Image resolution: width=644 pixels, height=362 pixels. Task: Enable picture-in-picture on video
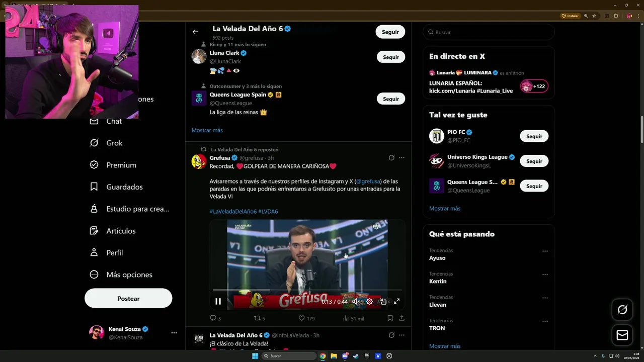coord(383,302)
